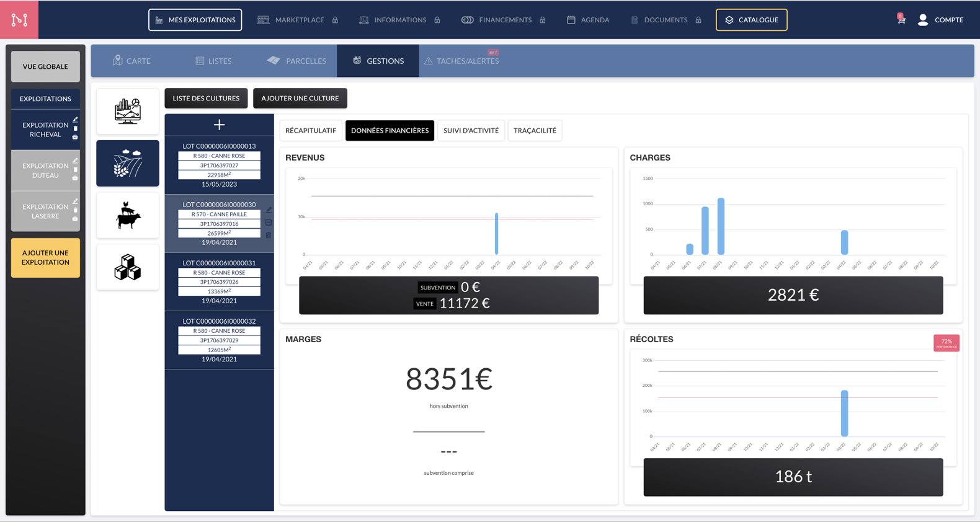Open the shopping cart icon
Viewport: 980px width, 522px height.
click(901, 20)
